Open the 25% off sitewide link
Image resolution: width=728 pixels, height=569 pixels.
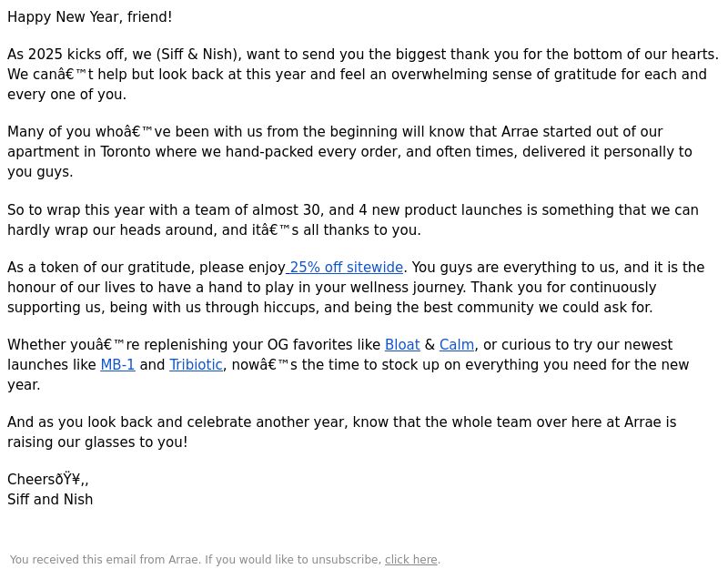345,268
